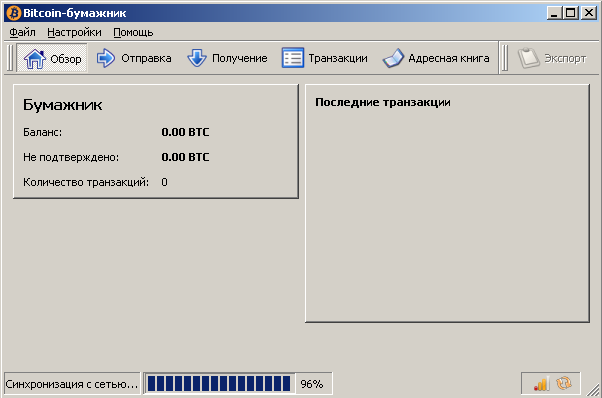Click the Количество транзакций: label
The image size is (602, 398).
click(86, 182)
